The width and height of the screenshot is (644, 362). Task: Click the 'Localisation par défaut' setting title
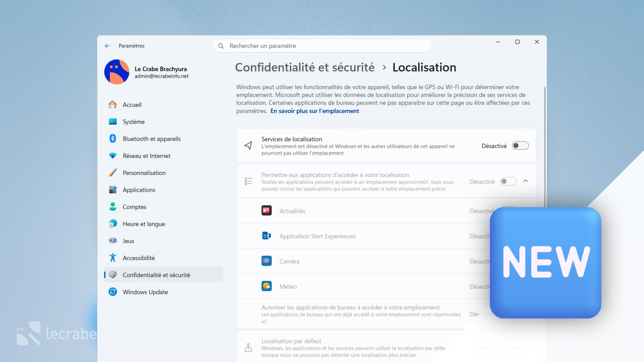pos(291,341)
